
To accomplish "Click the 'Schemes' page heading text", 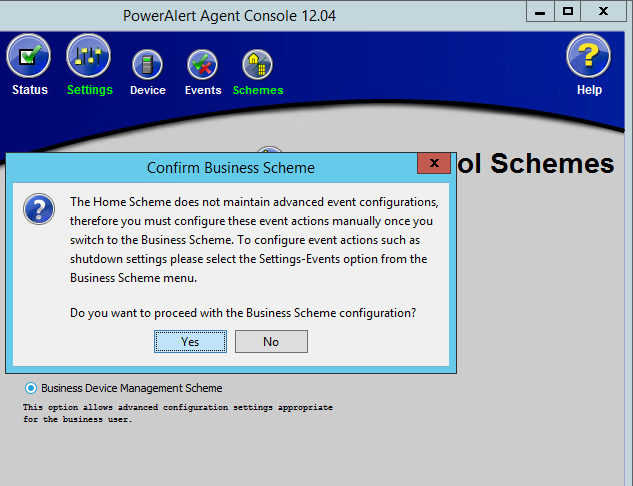I will coord(552,164).
